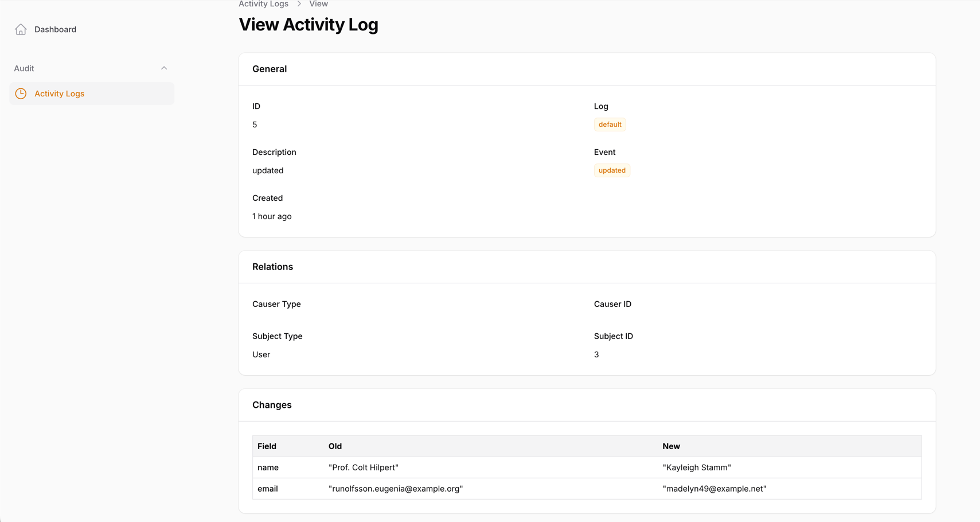This screenshot has height=522, width=980.
Task: Click the General section header
Action: tap(270, 69)
